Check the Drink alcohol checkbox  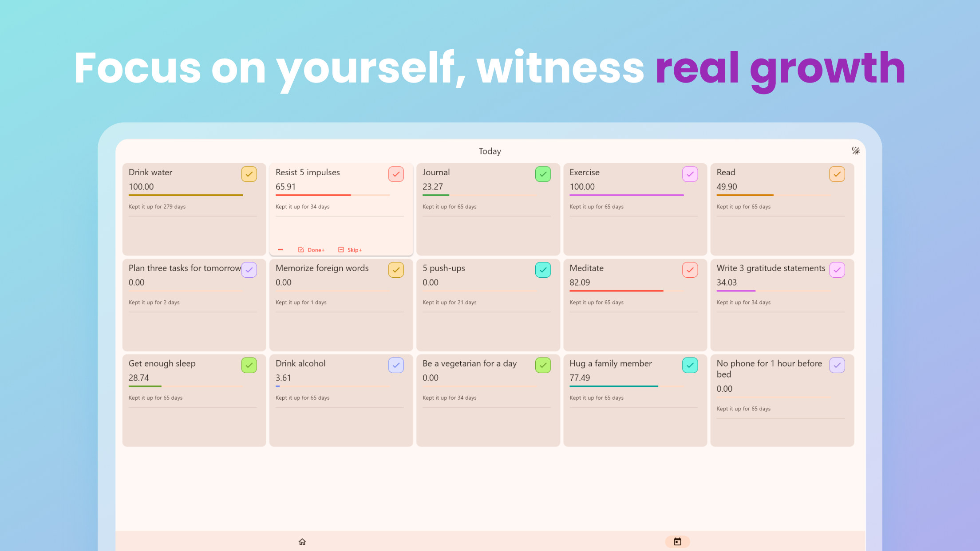396,365
